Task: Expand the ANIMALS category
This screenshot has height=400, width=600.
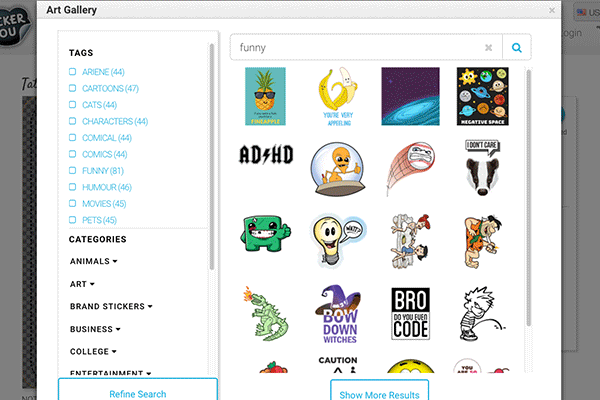Action: (94, 261)
